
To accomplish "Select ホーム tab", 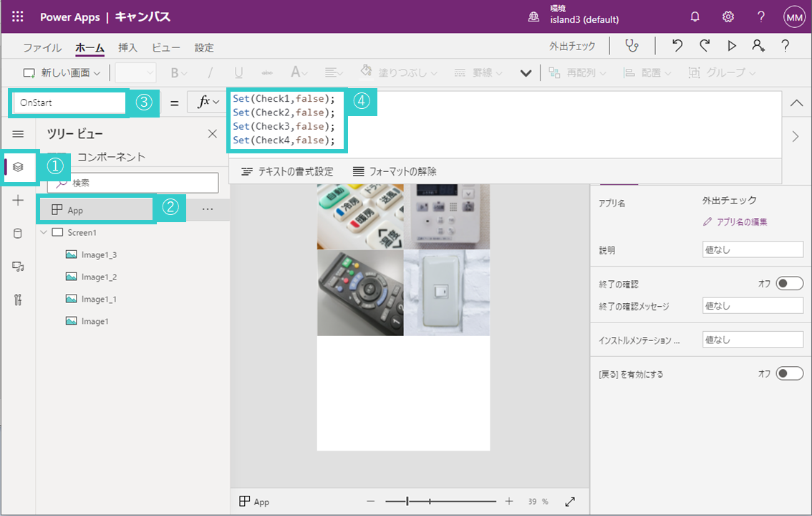I will (90, 48).
